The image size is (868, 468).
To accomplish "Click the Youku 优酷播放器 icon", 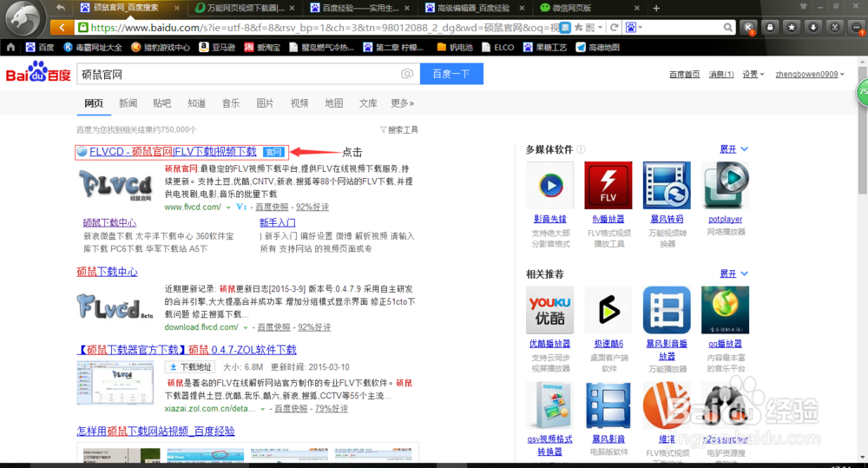I will [549, 310].
